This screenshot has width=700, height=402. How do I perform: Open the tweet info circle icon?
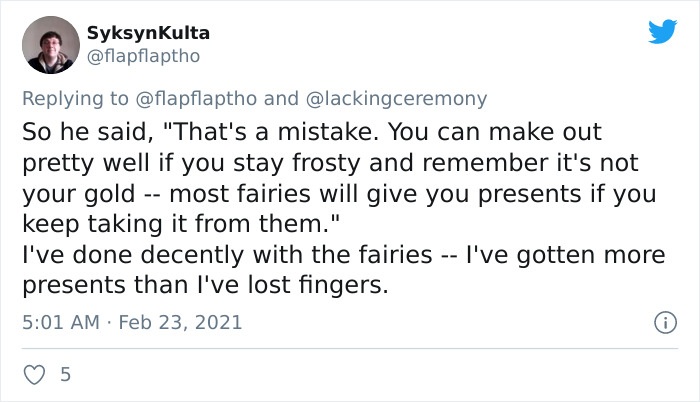[x=661, y=323]
